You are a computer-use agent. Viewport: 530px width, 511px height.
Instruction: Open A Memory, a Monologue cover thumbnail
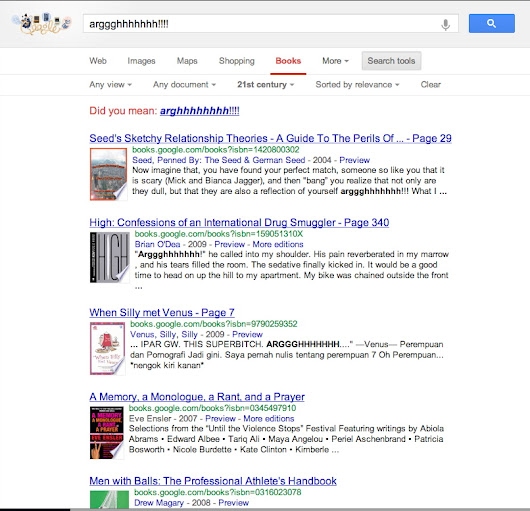[x=106, y=433]
